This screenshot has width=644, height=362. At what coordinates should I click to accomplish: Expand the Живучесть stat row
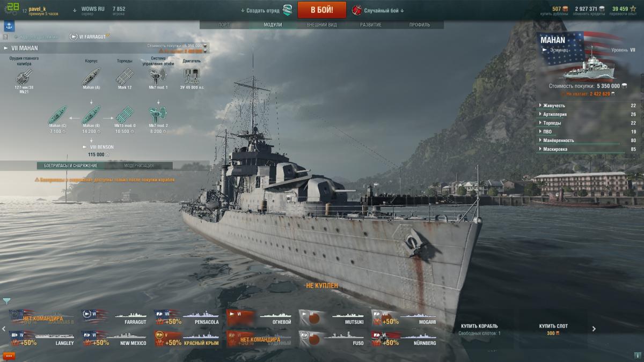[589, 106]
